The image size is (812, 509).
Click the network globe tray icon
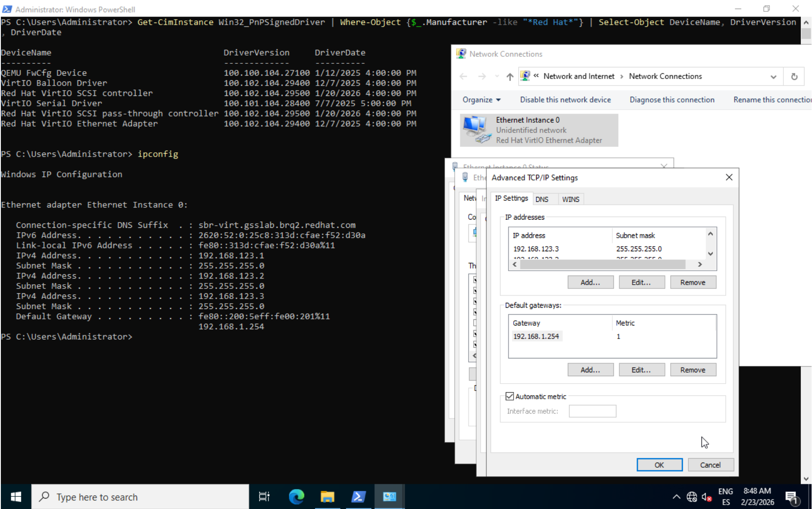(691, 497)
